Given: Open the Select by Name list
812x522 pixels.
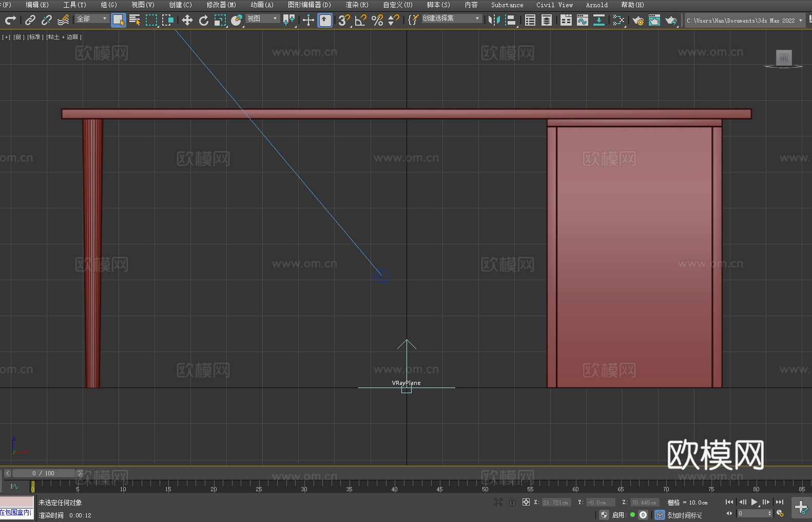Looking at the screenshot, I should point(135,20).
